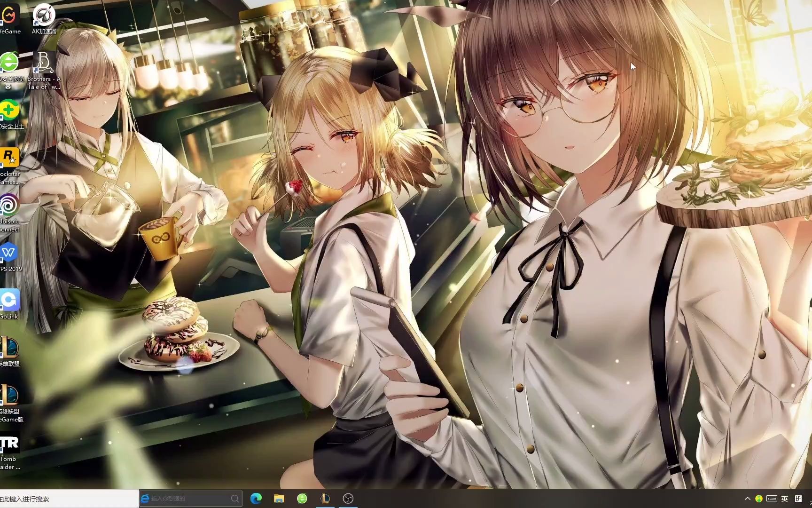Select the 英雄联盟 desktop shortcut

[x=9, y=351]
